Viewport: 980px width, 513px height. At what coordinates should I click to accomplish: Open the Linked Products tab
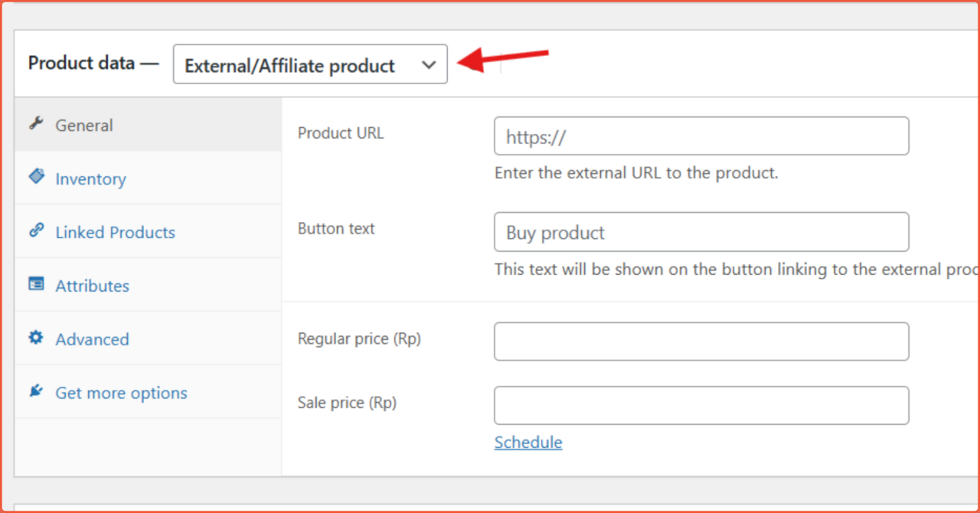[x=115, y=232]
